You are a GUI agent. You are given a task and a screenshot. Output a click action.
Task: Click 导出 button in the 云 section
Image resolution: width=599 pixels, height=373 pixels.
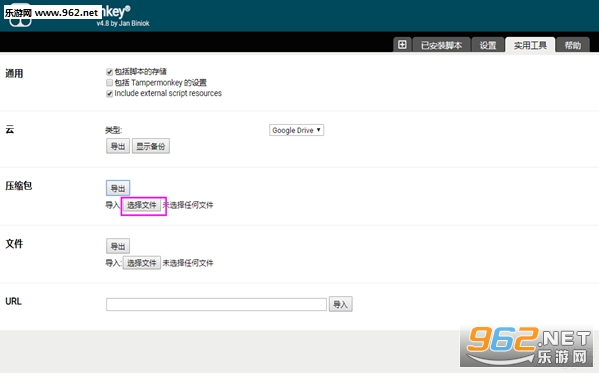pyautogui.click(x=118, y=146)
